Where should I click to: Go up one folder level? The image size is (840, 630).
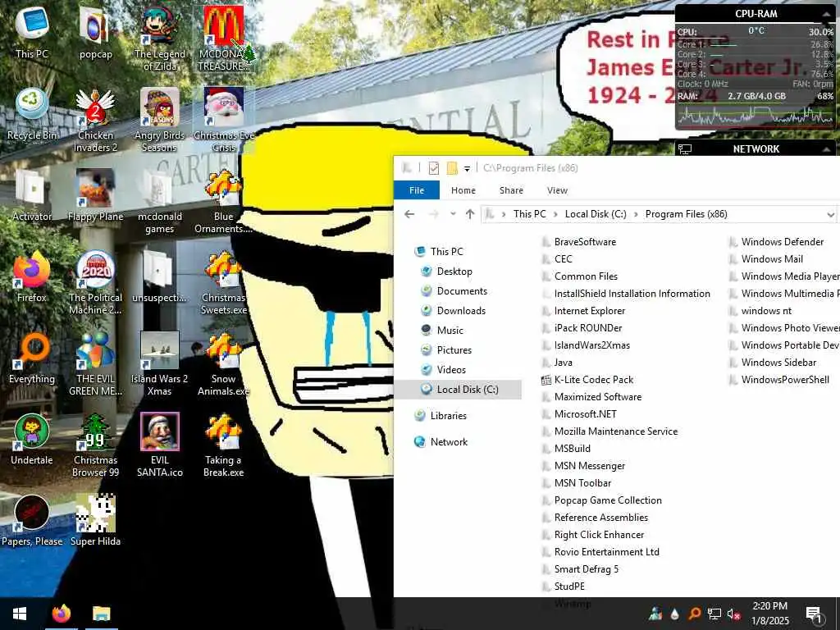(470, 214)
